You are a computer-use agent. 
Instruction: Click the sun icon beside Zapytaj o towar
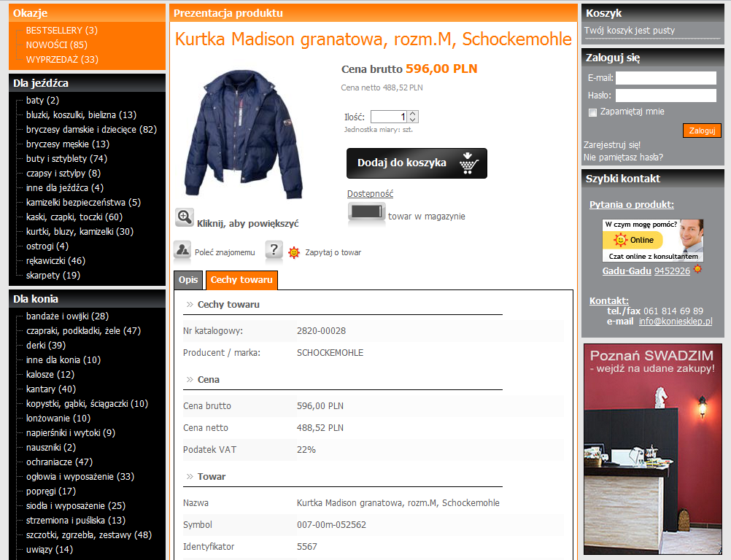tap(294, 252)
